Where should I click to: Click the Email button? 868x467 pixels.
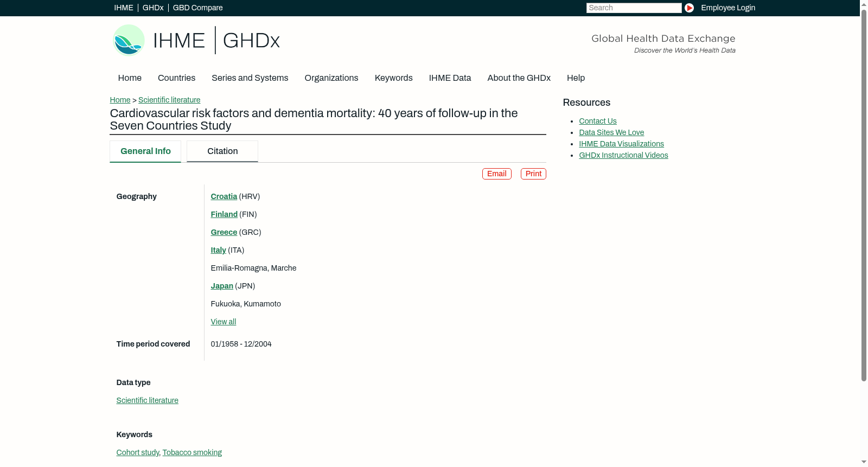[x=497, y=174]
